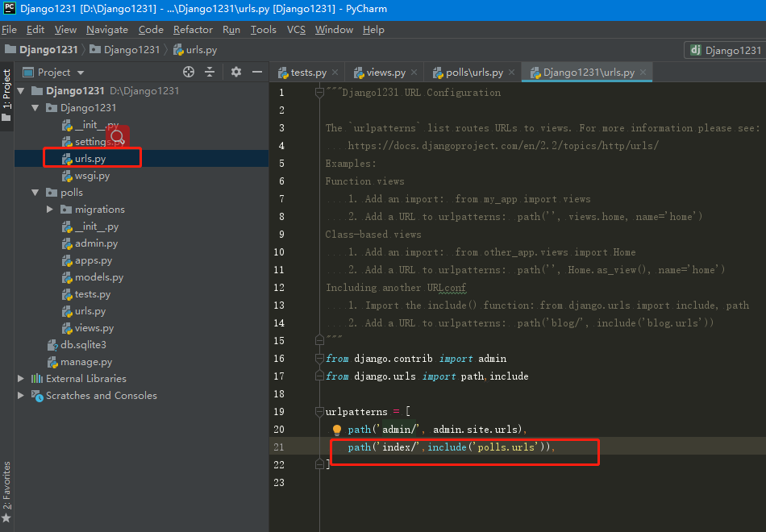Open Project panel settings gear

(235, 72)
